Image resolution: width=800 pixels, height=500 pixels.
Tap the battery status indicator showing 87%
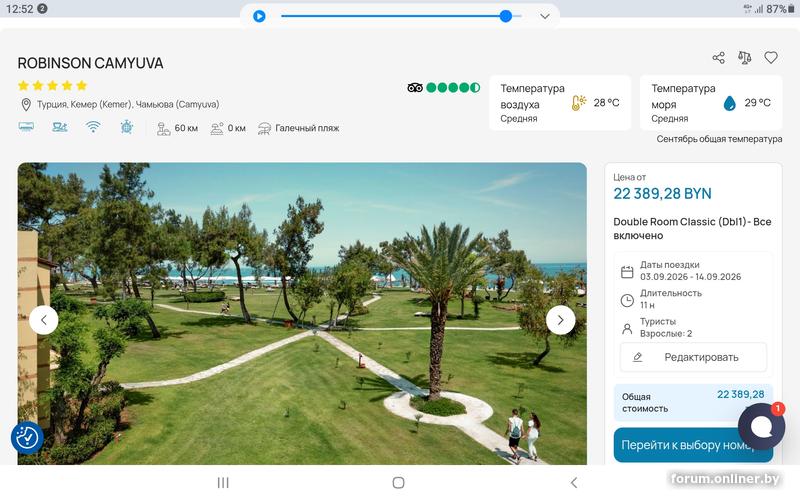click(781, 9)
